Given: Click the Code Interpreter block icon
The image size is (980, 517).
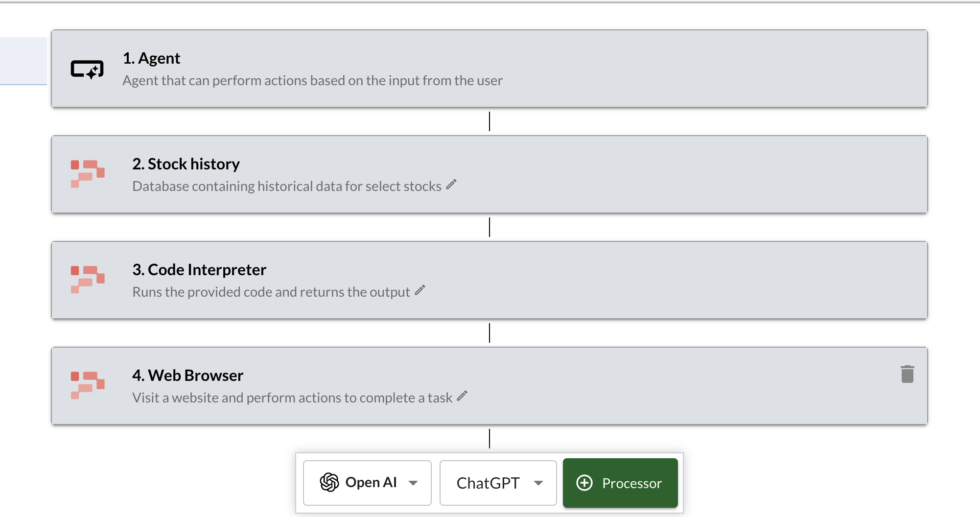Looking at the screenshot, I should click(88, 280).
